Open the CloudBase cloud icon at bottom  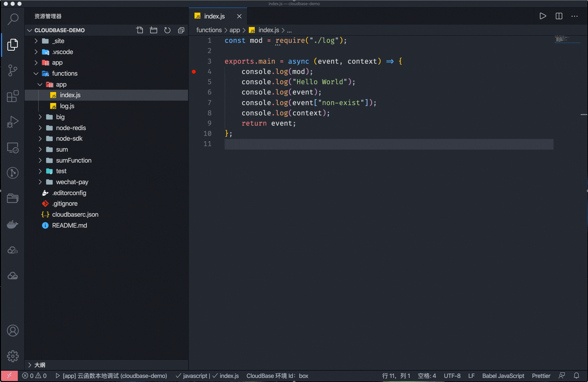tap(13, 276)
